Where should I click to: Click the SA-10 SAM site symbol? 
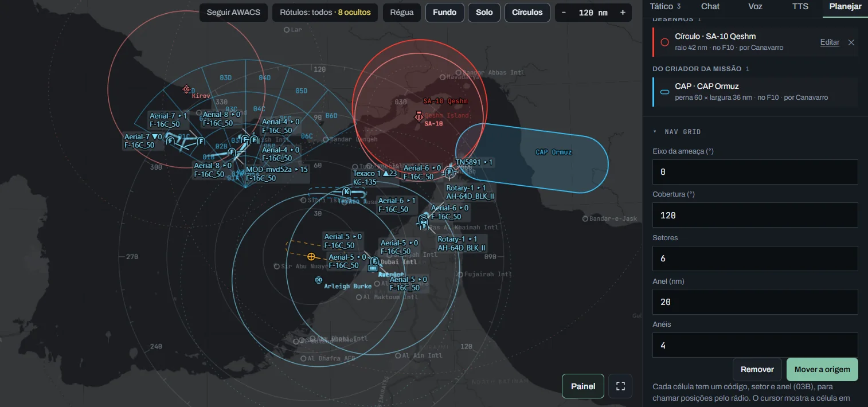(419, 117)
